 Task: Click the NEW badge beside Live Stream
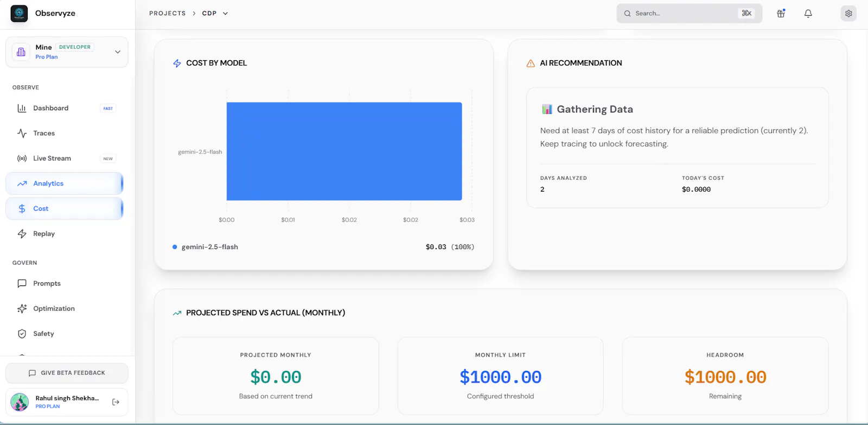click(x=108, y=158)
